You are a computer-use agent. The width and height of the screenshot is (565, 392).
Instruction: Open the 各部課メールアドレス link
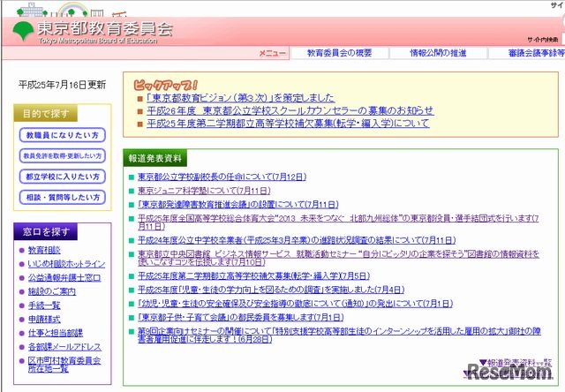pyautogui.click(x=64, y=347)
